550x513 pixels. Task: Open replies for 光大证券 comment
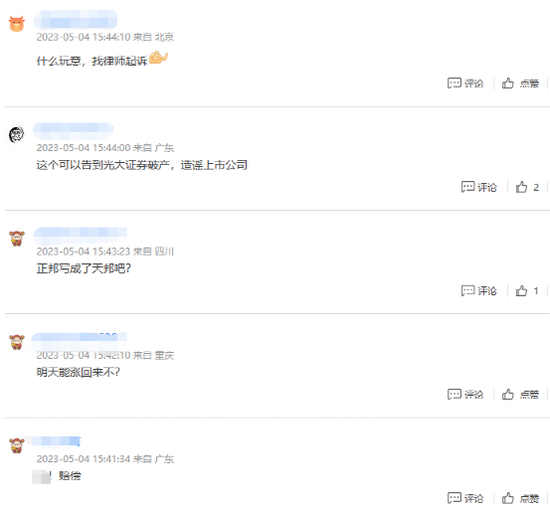point(479,187)
